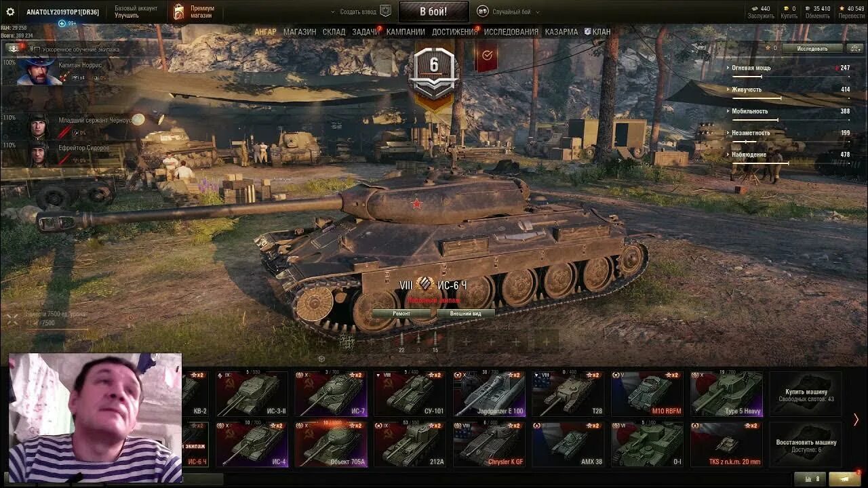Expand the Огневая мощь parameter section

click(x=787, y=68)
